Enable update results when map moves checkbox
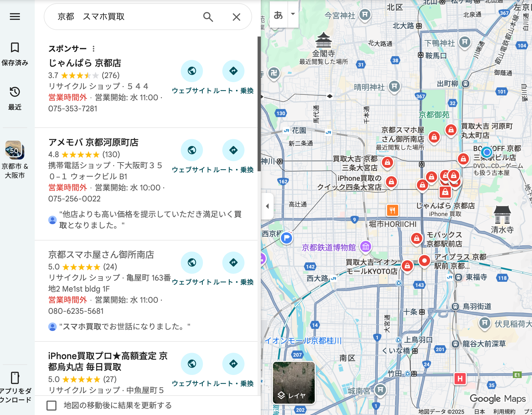This screenshot has height=415, width=532. [51, 405]
